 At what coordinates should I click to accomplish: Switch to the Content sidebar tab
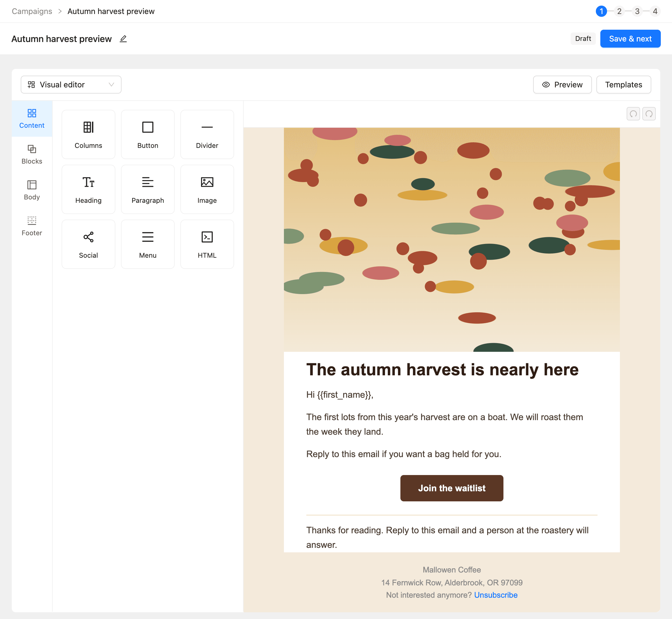pos(32,118)
